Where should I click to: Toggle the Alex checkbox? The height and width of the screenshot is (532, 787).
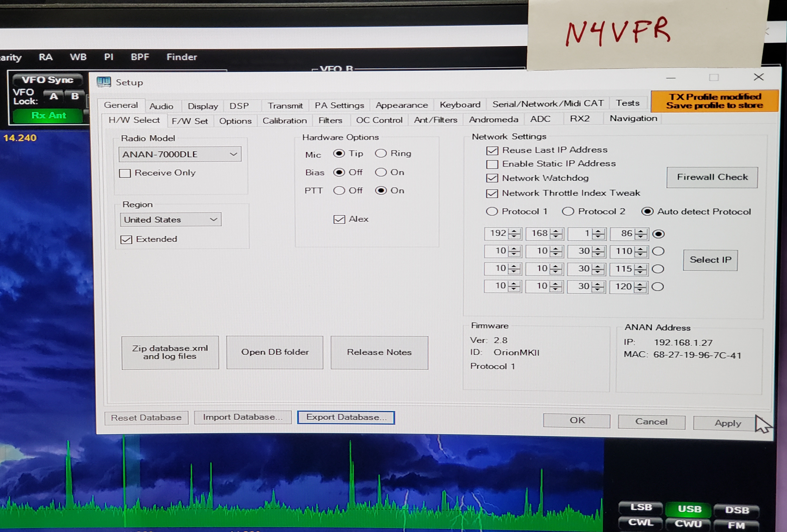click(x=339, y=219)
